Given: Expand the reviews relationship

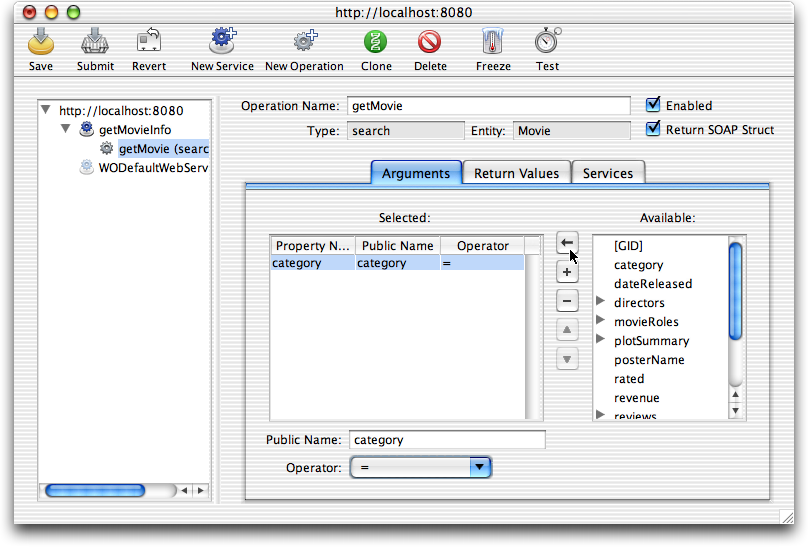Looking at the screenshot, I should tap(600, 415).
